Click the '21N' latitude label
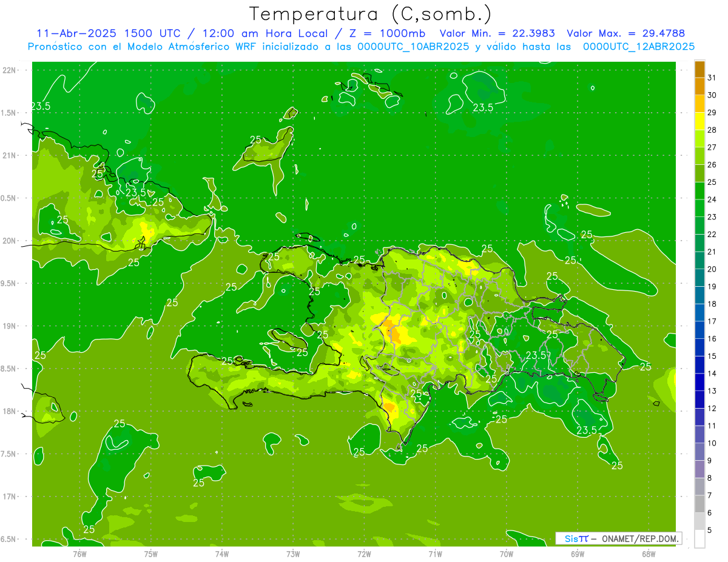The image size is (728, 562). 10,155
